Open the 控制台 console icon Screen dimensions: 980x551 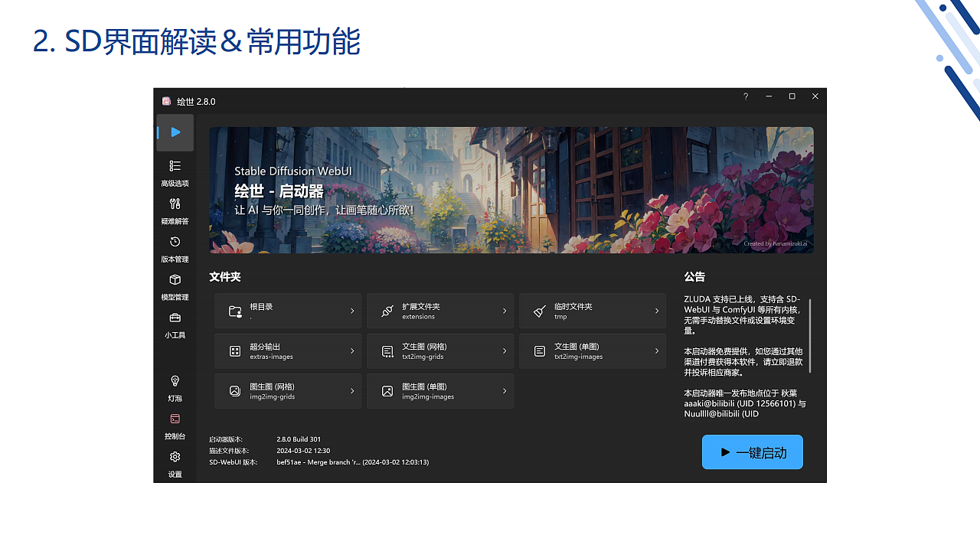(175, 419)
